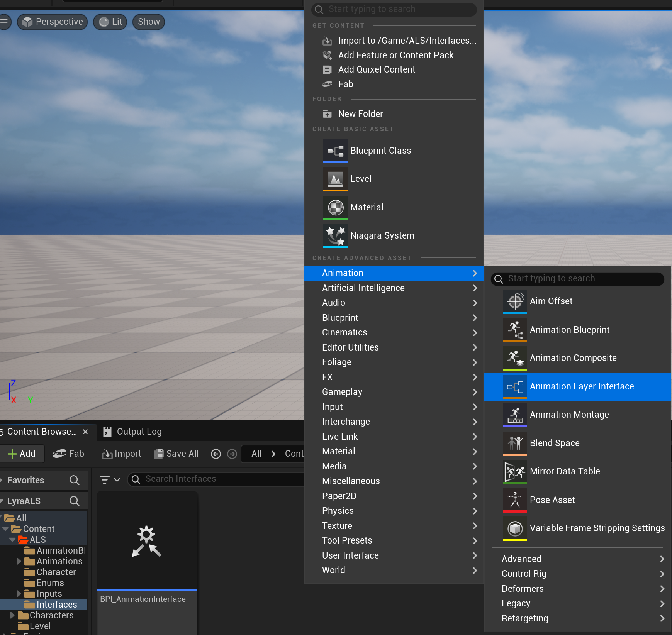Click the search icon next to Favorites
The width and height of the screenshot is (672, 635).
coord(74,480)
